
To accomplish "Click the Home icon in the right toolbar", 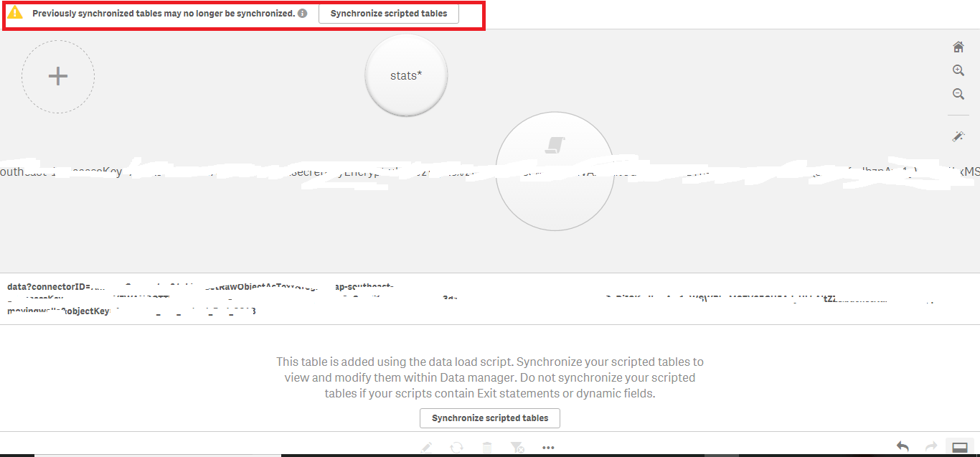I will pyautogui.click(x=958, y=46).
